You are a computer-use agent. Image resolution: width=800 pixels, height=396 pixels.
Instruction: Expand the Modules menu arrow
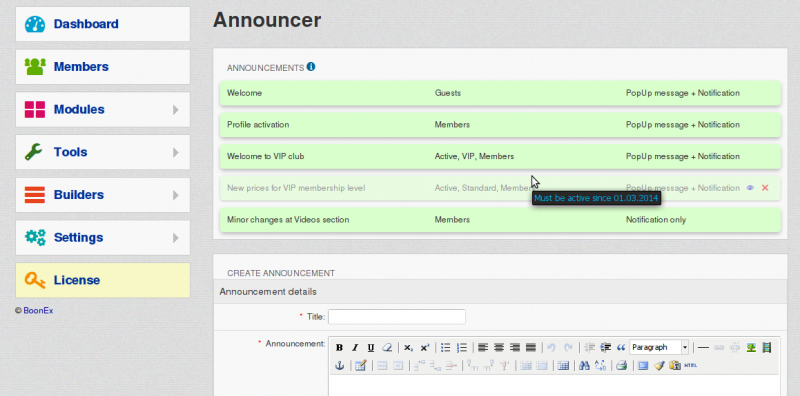coord(176,109)
